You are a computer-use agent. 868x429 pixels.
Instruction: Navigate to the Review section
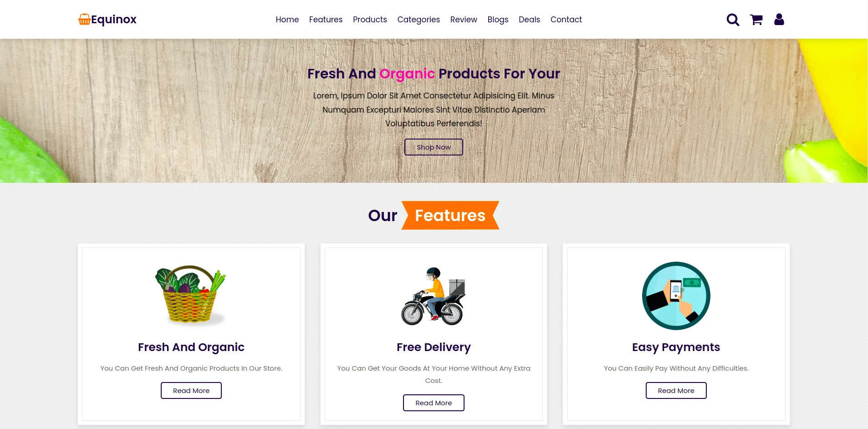[x=464, y=20]
